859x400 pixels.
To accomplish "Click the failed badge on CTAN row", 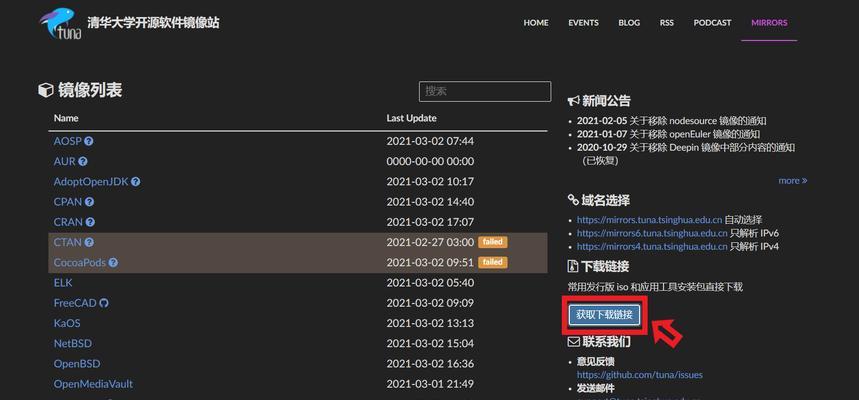I will [493, 242].
